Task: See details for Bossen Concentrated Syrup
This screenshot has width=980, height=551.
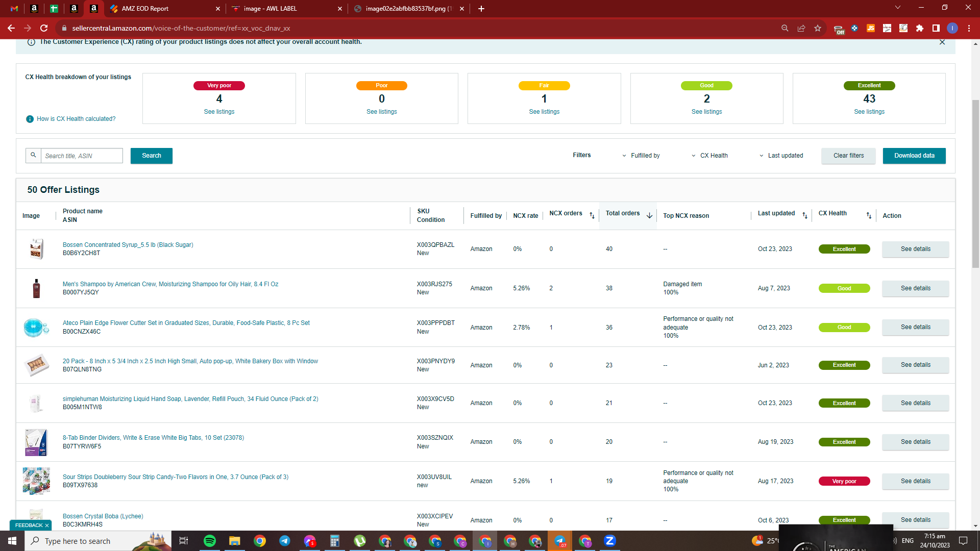Action: (915, 249)
